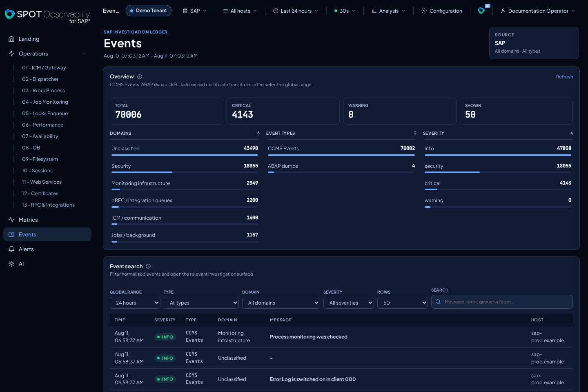This screenshot has height=392, width=588.
Task: Click the Metrics pulse icon
Action: [x=11, y=220]
